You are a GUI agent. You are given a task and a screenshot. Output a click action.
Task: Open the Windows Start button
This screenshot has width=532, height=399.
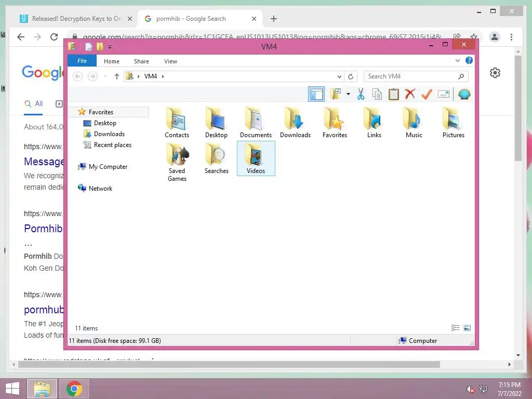[x=12, y=389]
